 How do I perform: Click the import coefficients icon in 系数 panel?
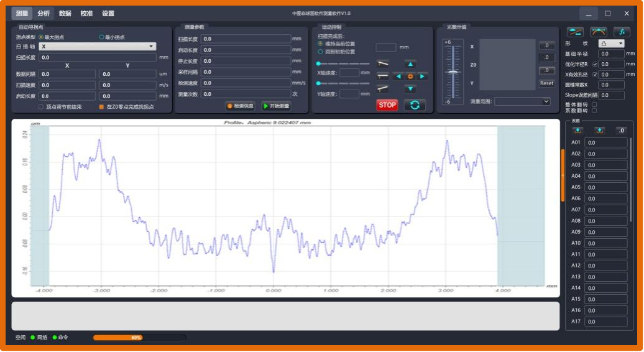click(577, 130)
